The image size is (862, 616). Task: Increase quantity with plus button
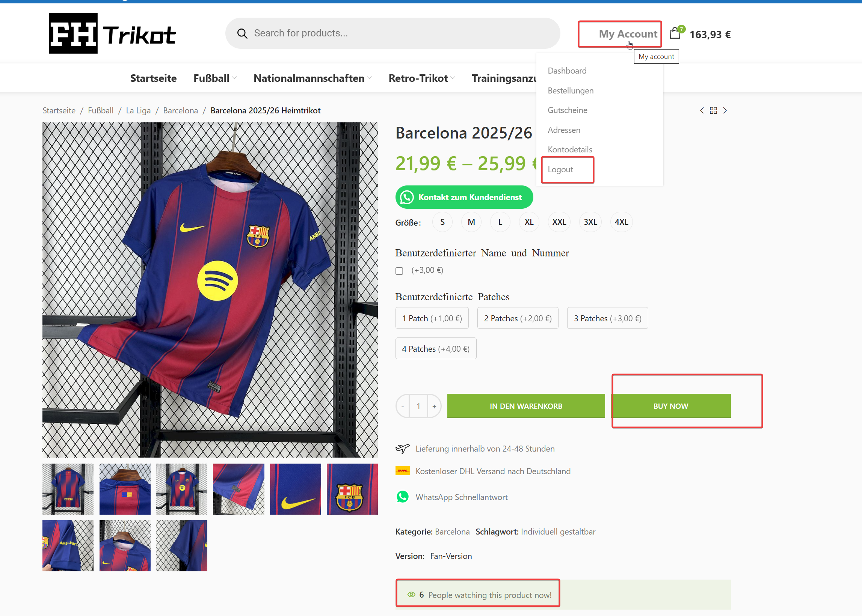[x=434, y=406]
